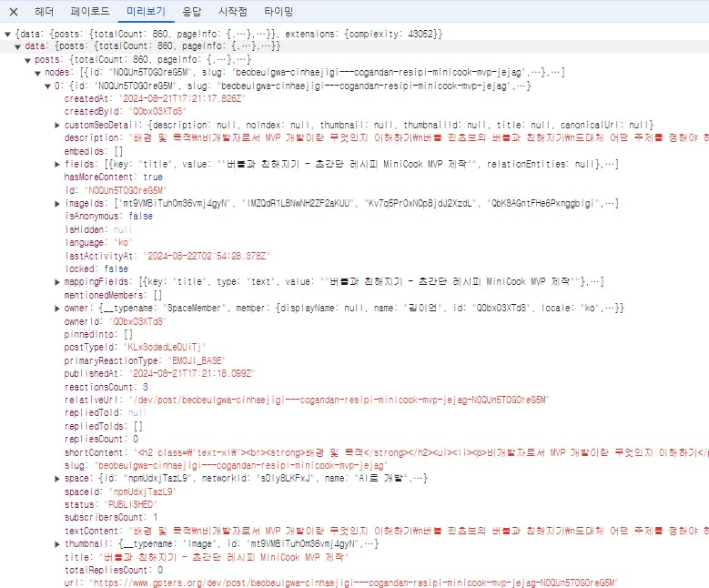Select the createdAt timestamp value

click(x=182, y=98)
